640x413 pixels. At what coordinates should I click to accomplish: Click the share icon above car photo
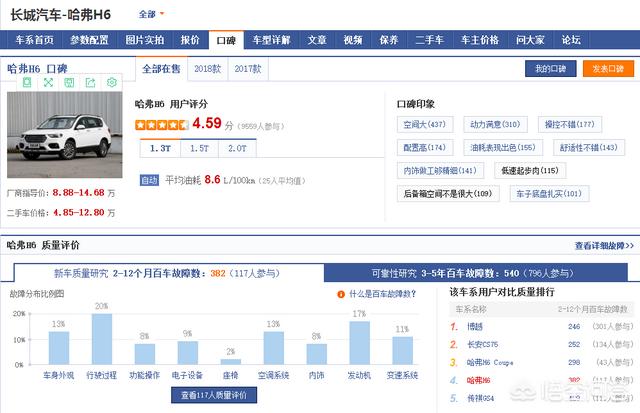pyautogui.click(x=90, y=82)
